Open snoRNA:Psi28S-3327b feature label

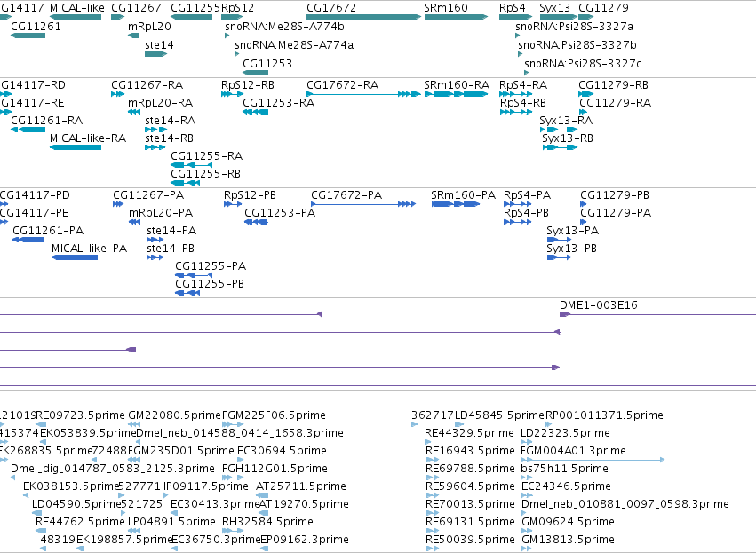pos(577,45)
